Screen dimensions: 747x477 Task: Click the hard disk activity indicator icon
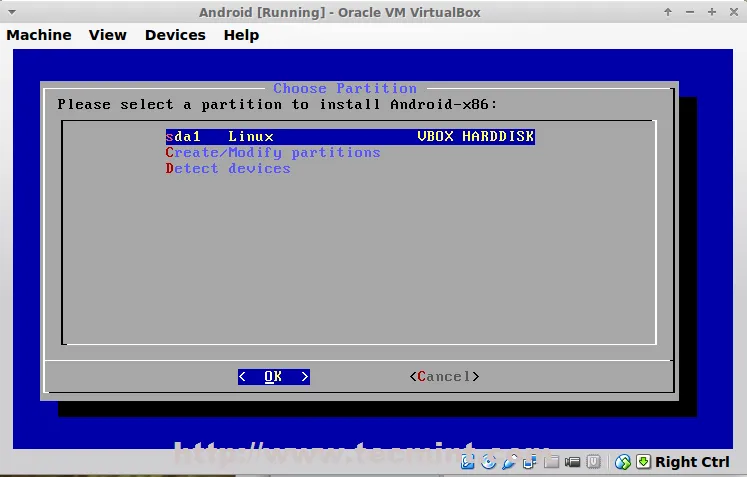point(467,462)
